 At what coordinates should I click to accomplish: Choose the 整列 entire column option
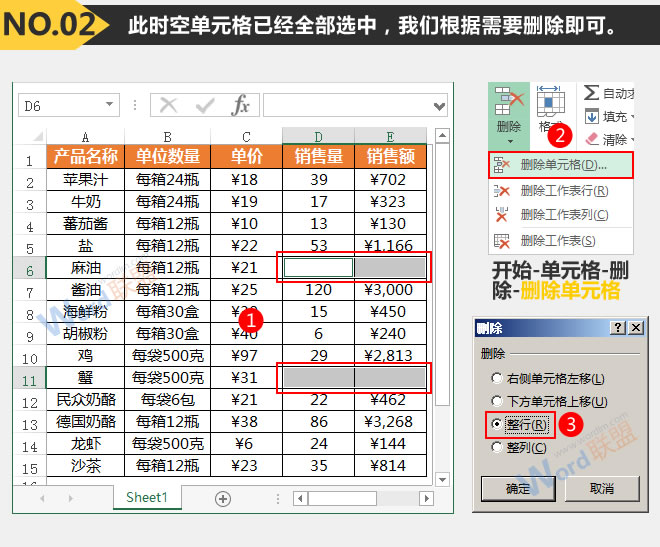click(496, 447)
